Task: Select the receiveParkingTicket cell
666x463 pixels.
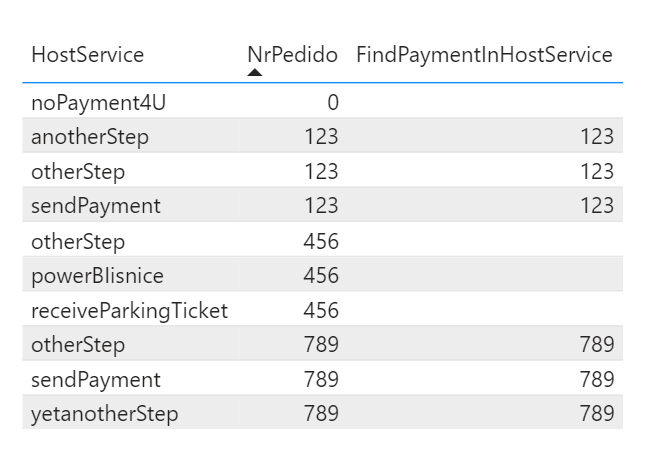Action: point(130,311)
